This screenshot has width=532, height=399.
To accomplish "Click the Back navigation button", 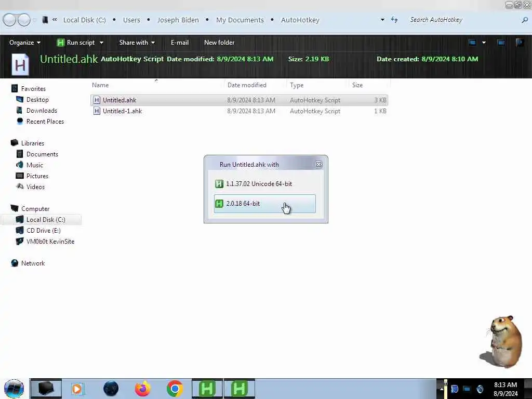I will 9,20.
